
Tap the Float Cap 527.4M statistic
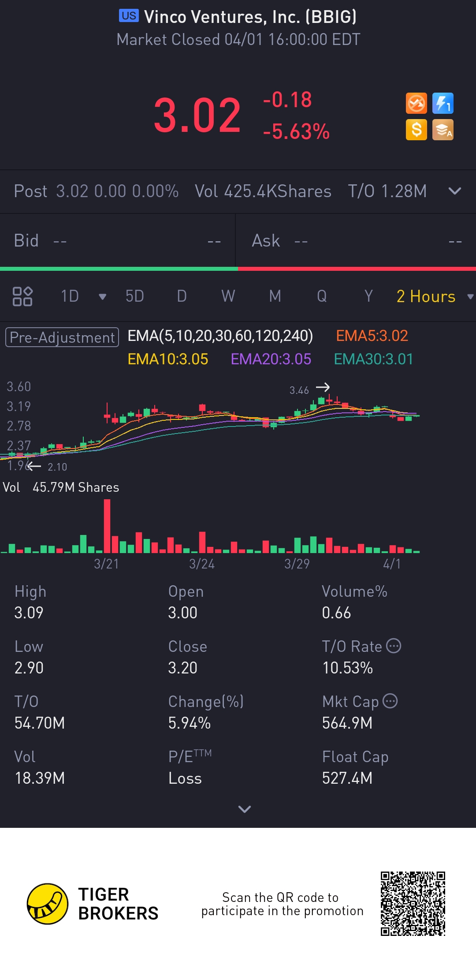tap(355, 768)
